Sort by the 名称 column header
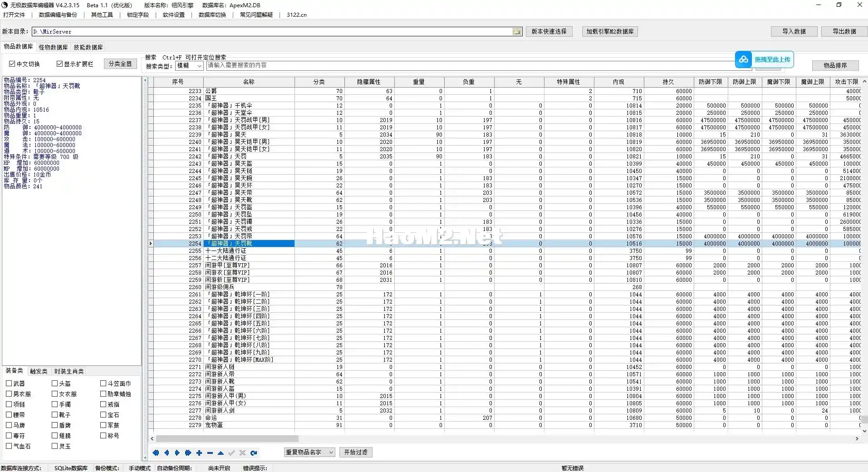868x472 pixels. 249,82
